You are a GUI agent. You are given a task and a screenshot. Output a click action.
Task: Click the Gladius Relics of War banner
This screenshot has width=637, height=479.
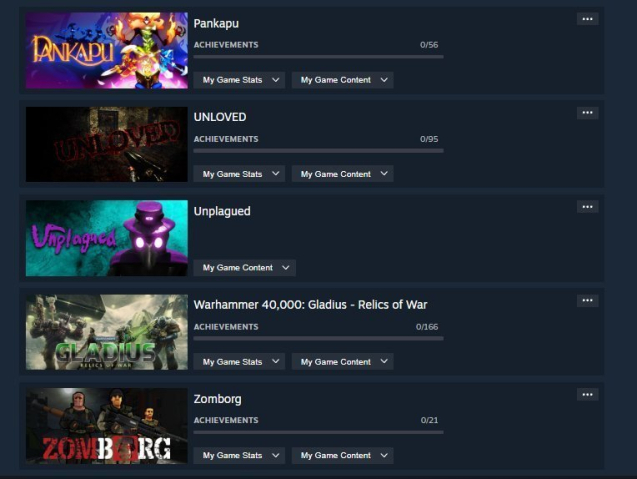coord(107,332)
